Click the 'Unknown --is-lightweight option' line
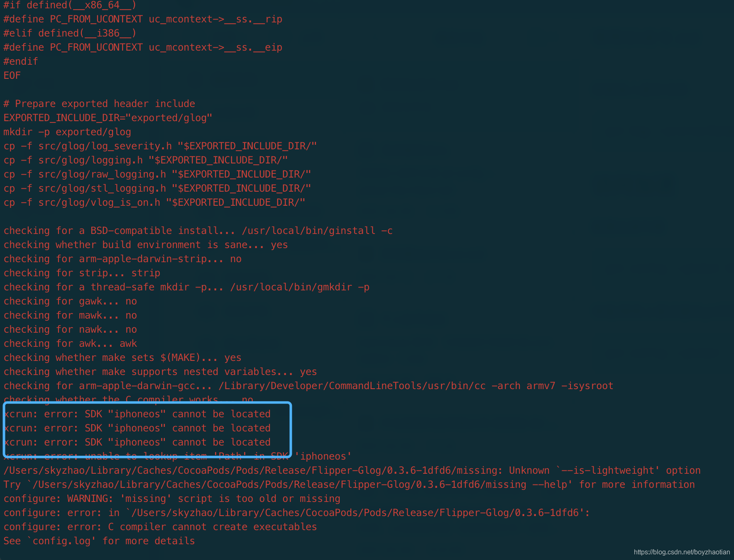The image size is (734, 560). coord(352,470)
